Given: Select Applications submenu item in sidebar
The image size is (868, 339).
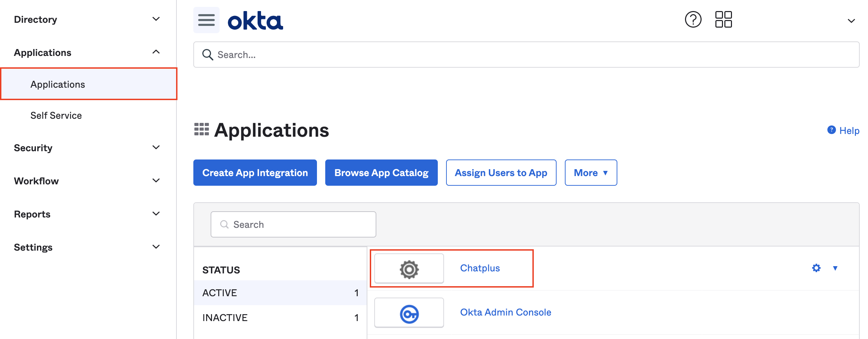Looking at the screenshot, I should pyautogui.click(x=89, y=84).
